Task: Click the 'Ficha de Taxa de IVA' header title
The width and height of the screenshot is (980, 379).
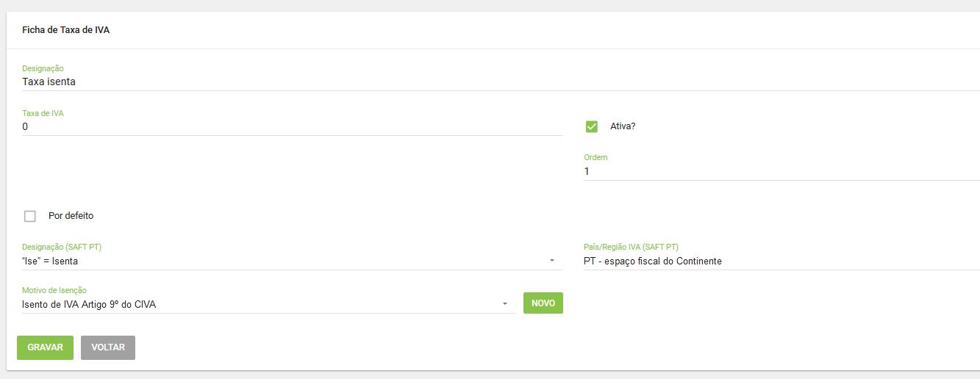Action: pos(66,30)
